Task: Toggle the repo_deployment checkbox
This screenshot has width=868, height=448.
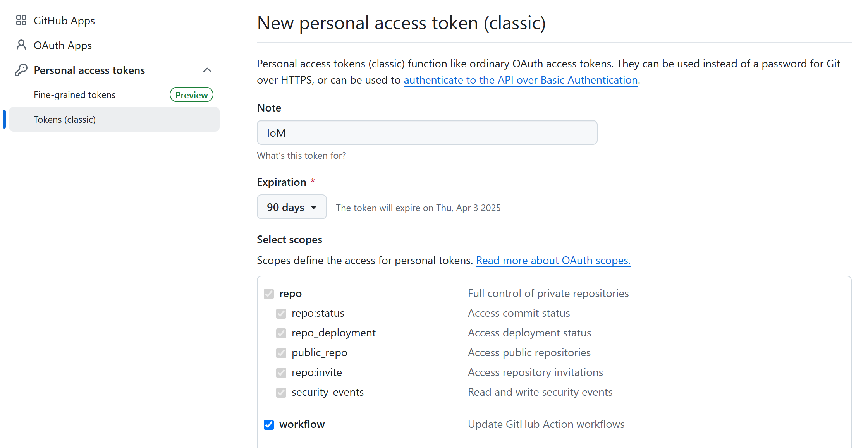Action: [x=281, y=333]
